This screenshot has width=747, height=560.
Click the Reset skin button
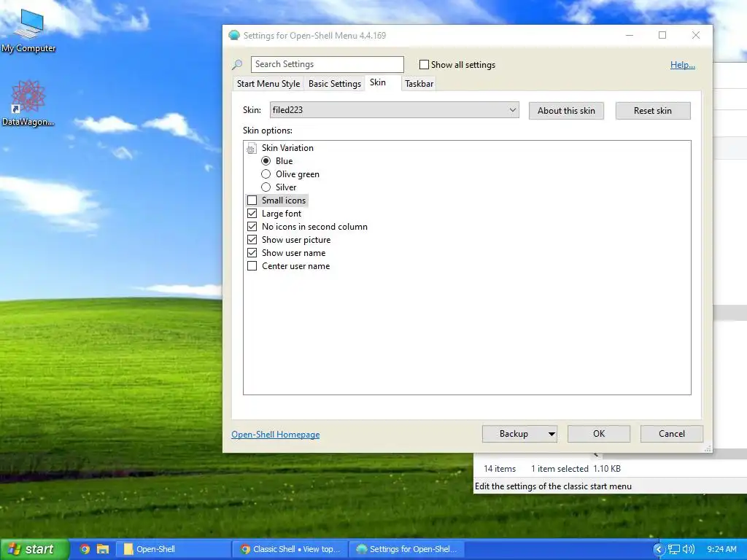coord(653,111)
